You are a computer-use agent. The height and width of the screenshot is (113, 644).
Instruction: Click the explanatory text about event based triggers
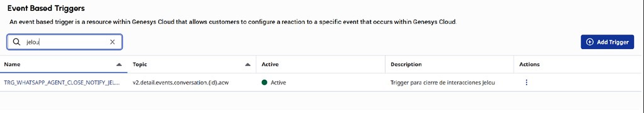233,22
